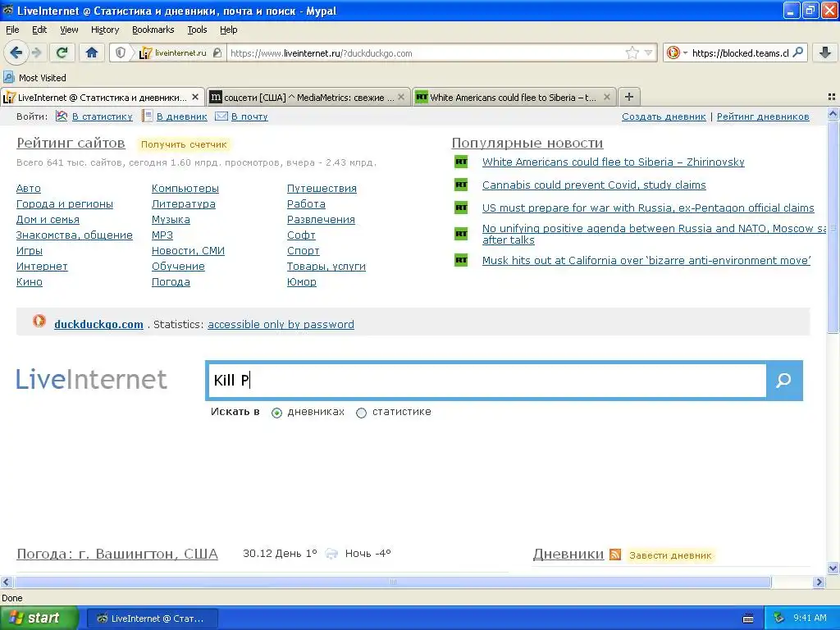Open the View menu
Viewport: 840px width, 630px height.
[x=69, y=30]
